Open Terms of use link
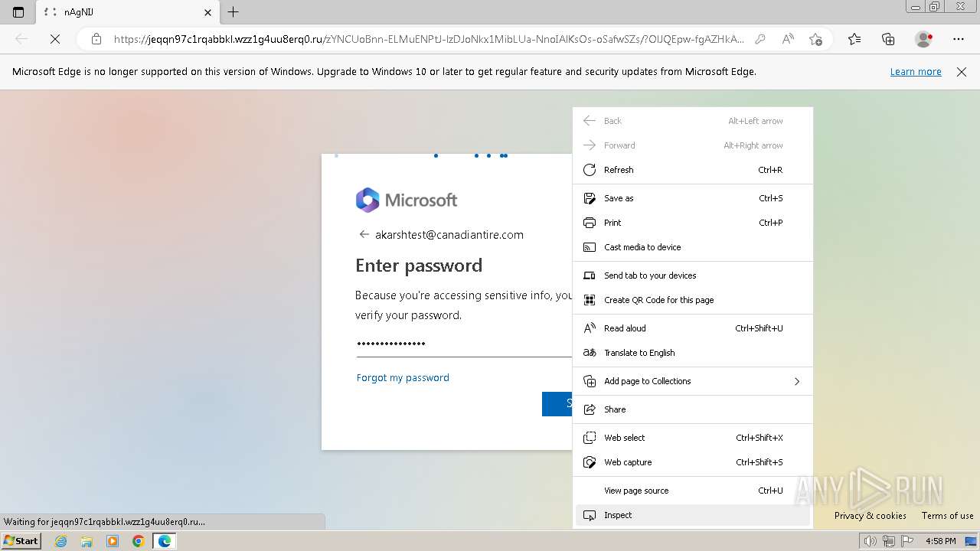The image size is (980, 551). coord(948,516)
